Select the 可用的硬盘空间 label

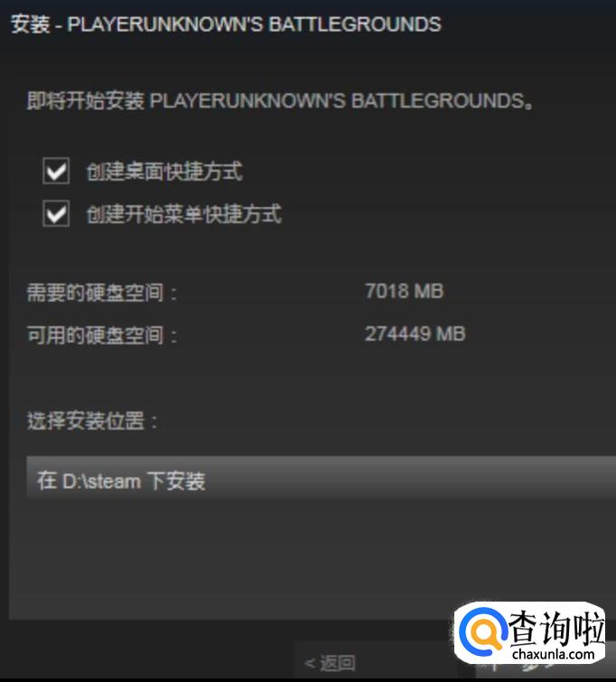(102, 334)
